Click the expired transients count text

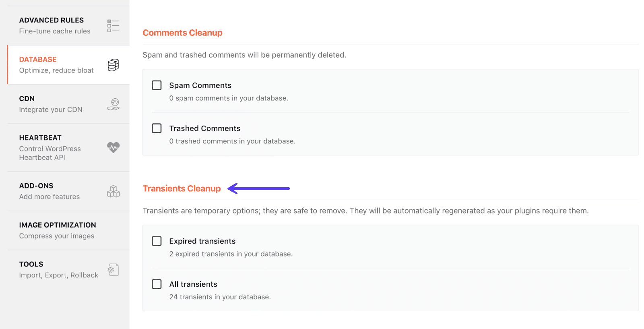click(x=231, y=254)
